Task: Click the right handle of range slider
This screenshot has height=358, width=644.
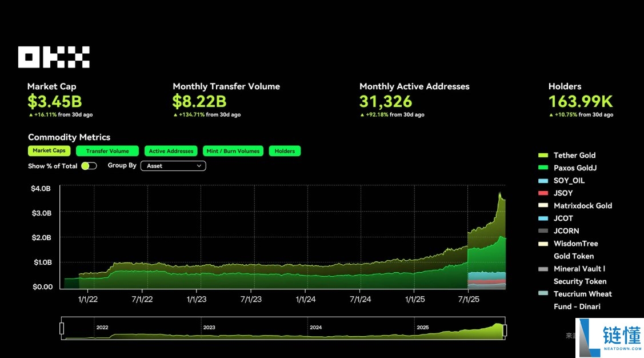Action: click(505, 329)
